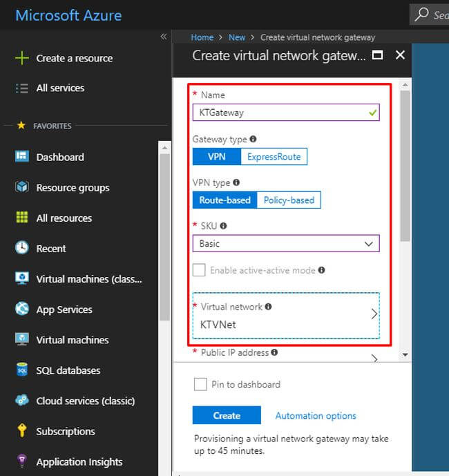
Task: Click the All resources grid icon
Action: coord(22,218)
